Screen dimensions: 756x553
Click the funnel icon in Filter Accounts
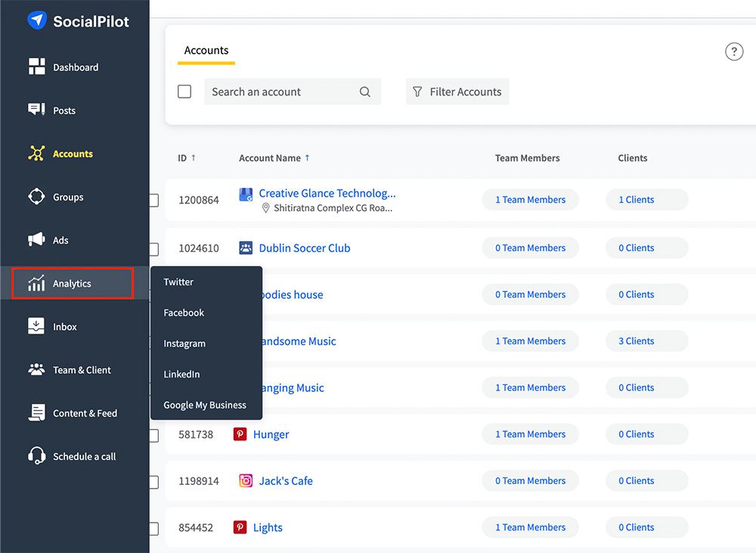417,92
